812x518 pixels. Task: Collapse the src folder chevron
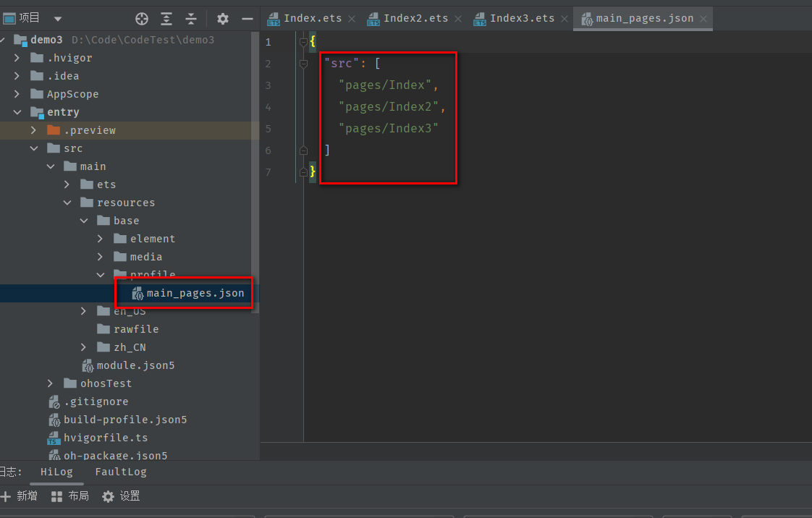[x=34, y=148]
